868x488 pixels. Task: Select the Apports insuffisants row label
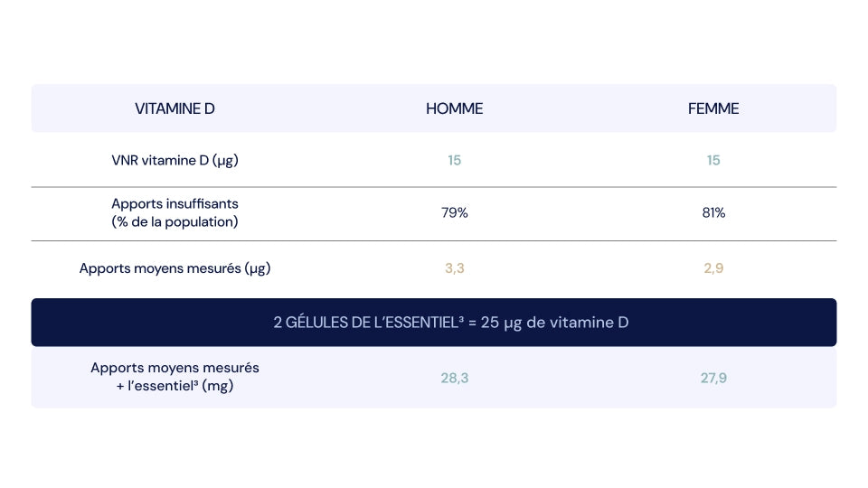click(175, 212)
